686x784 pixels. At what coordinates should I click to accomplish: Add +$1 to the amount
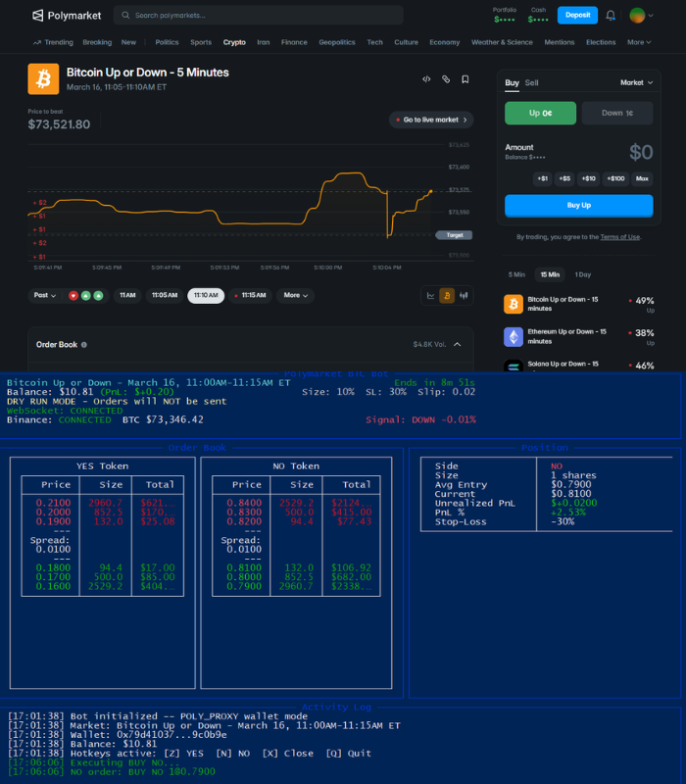click(x=543, y=178)
